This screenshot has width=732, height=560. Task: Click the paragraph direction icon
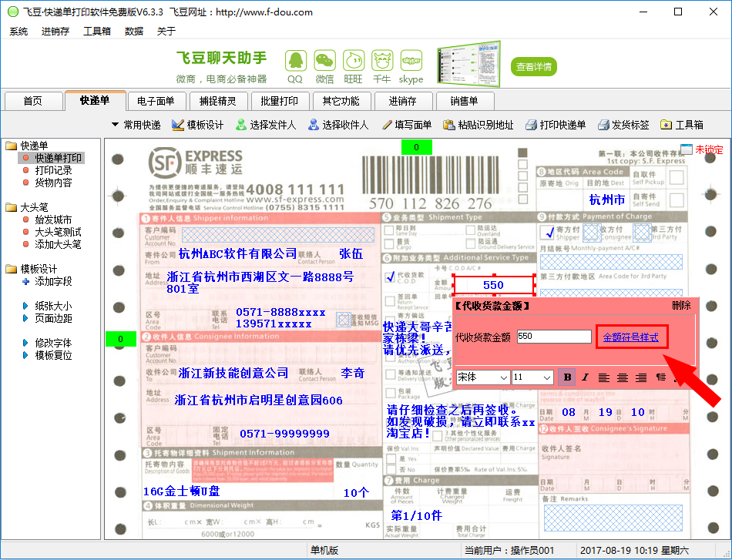point(660,377)
